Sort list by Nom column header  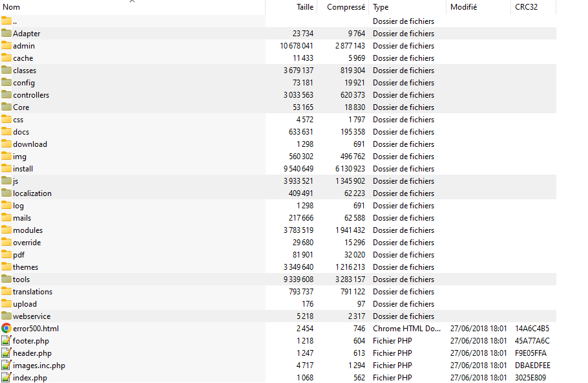pyautogui.click(x=132, y=7)
